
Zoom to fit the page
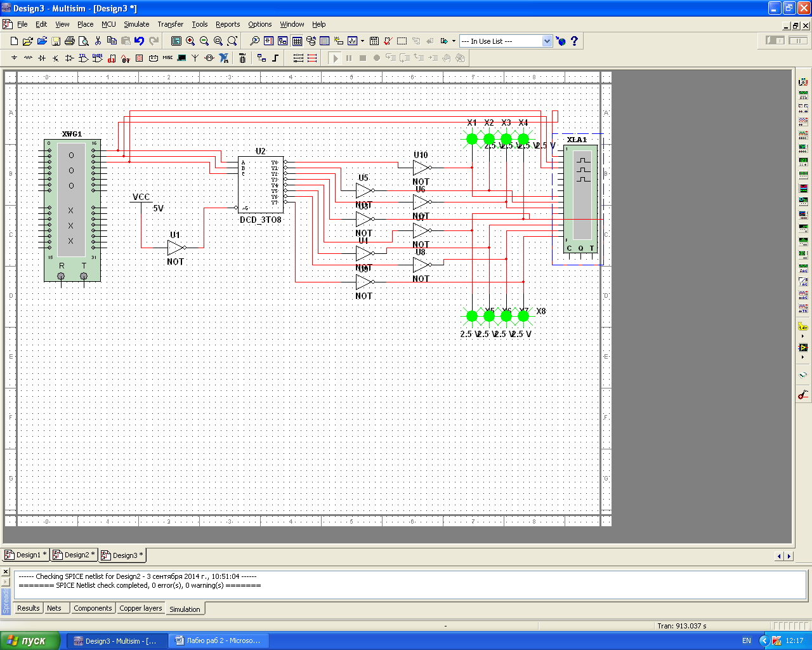(232, 41)
